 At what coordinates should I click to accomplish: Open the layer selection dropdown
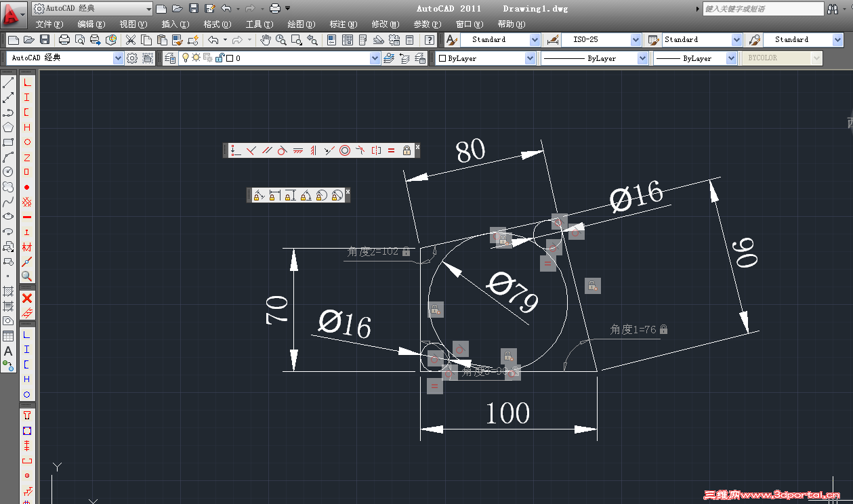(x=375, y=58)
